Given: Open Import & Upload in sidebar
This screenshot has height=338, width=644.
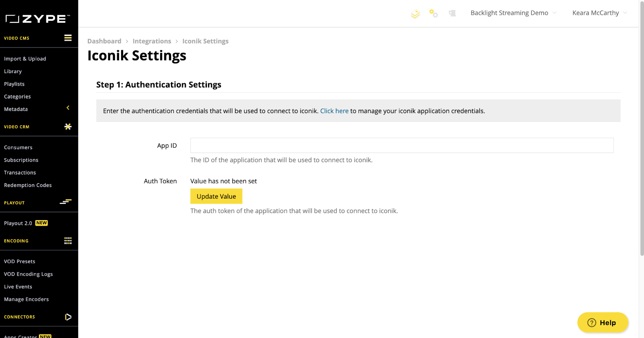Looking at the screenshot, I should click(x=25, y=59).
